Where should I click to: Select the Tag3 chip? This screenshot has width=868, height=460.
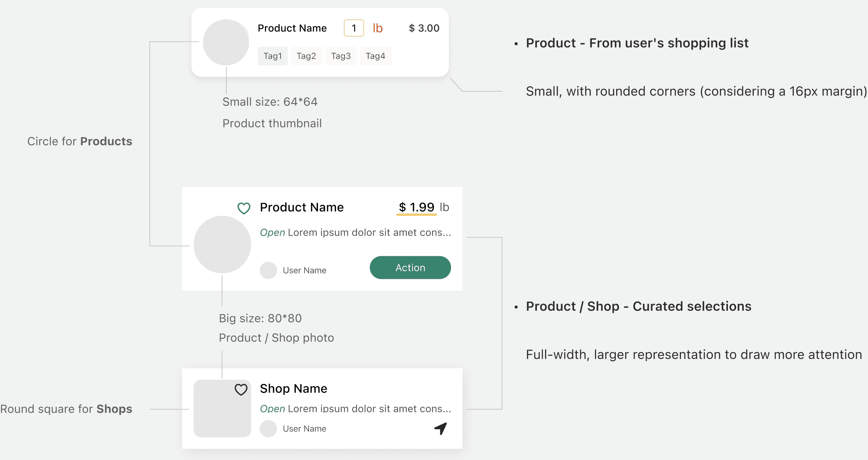[341, 56]
